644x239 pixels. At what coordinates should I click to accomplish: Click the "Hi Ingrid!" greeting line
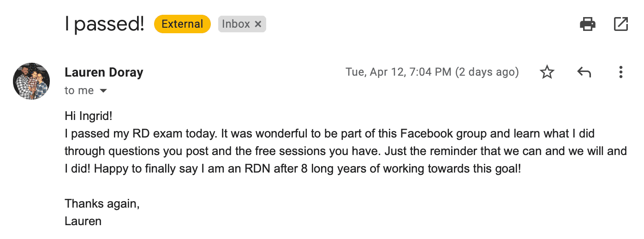(x=89, y=116)
